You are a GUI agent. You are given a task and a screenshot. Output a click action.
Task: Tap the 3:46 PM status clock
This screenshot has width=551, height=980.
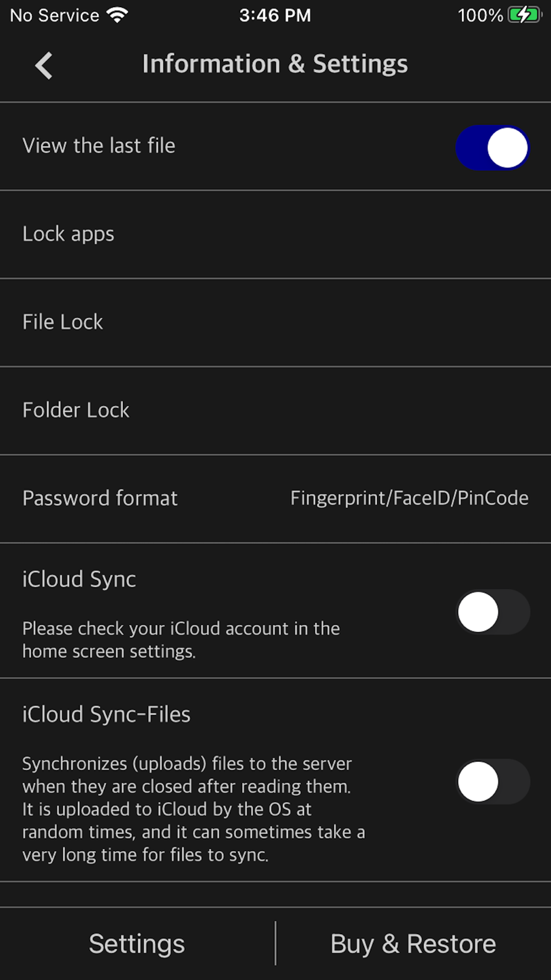tap(275, 15)
